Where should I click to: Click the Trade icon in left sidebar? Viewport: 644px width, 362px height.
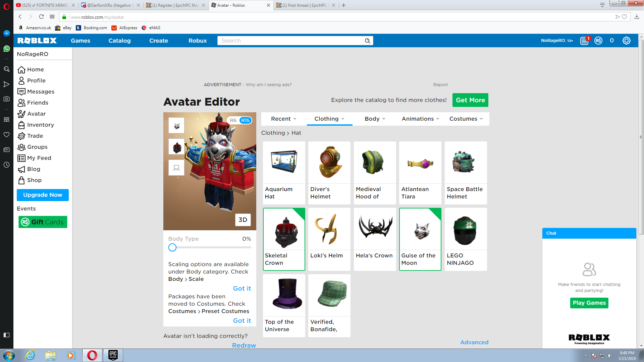(x=21, y=136)
